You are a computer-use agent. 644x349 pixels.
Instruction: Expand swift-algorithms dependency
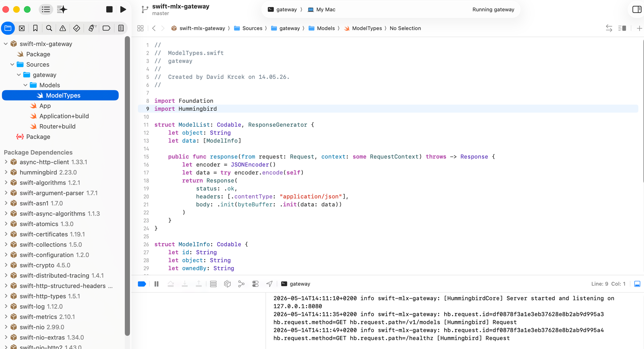6,183
